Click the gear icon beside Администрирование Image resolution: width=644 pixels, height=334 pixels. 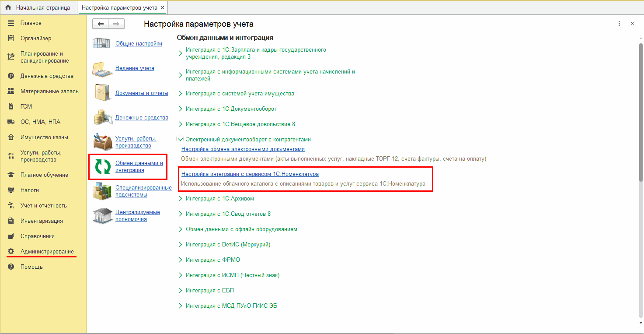(x=11, y=252)
